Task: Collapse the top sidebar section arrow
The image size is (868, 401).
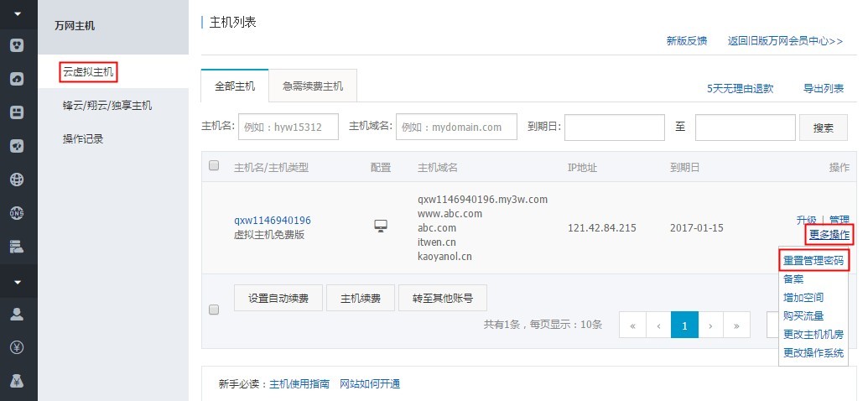Action: point(18,15)
